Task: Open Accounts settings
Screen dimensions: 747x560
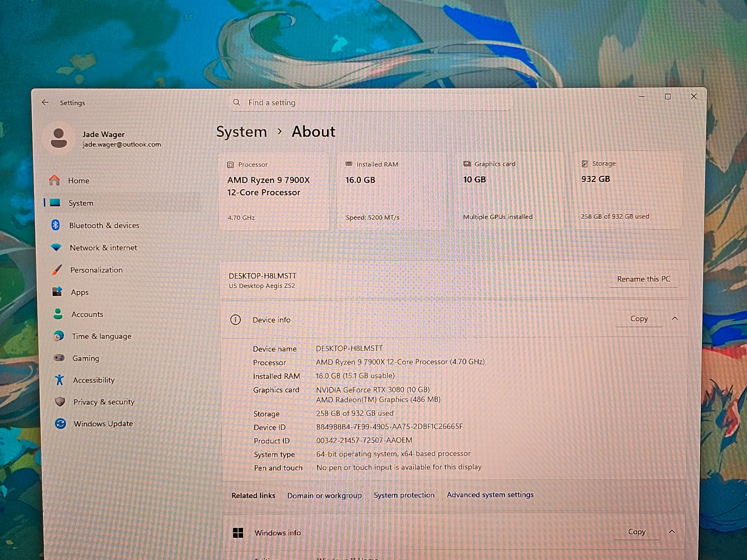Action: (x=125, y=314)
